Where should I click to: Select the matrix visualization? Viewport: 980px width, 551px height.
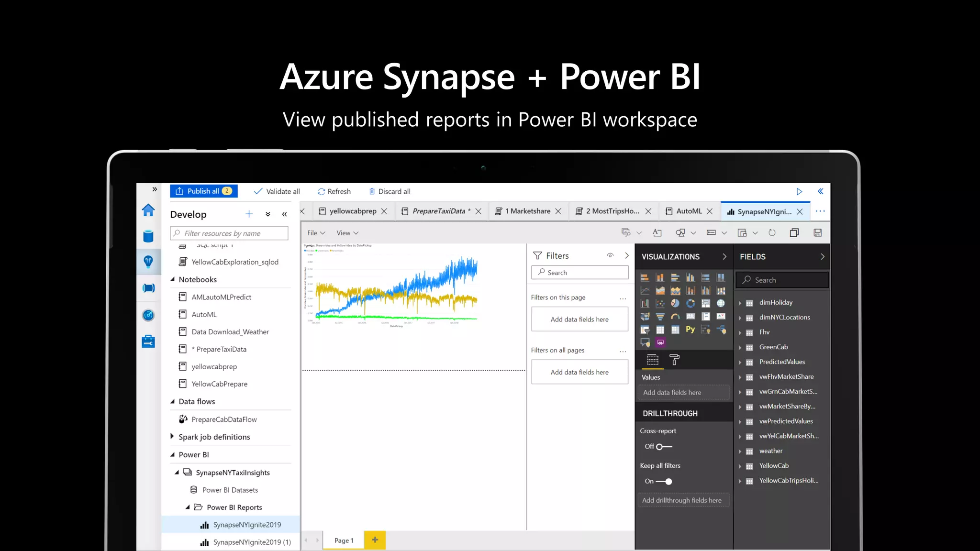(675, 329)
